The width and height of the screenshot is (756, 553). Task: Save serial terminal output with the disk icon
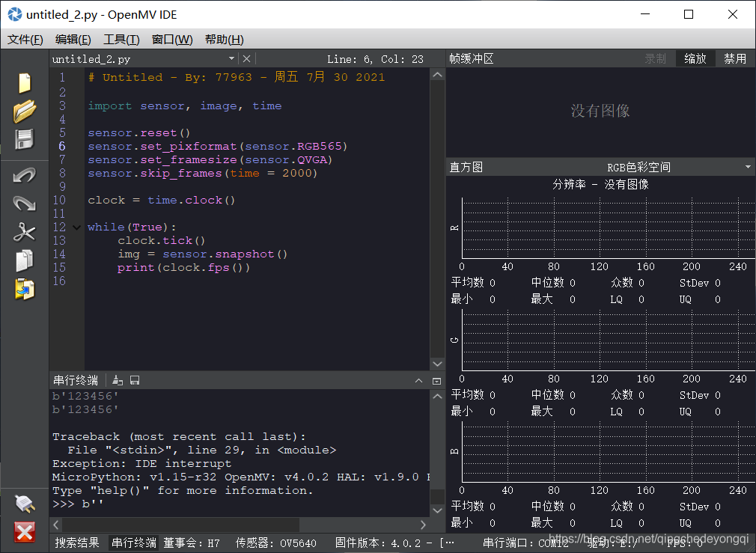(135, 380)
